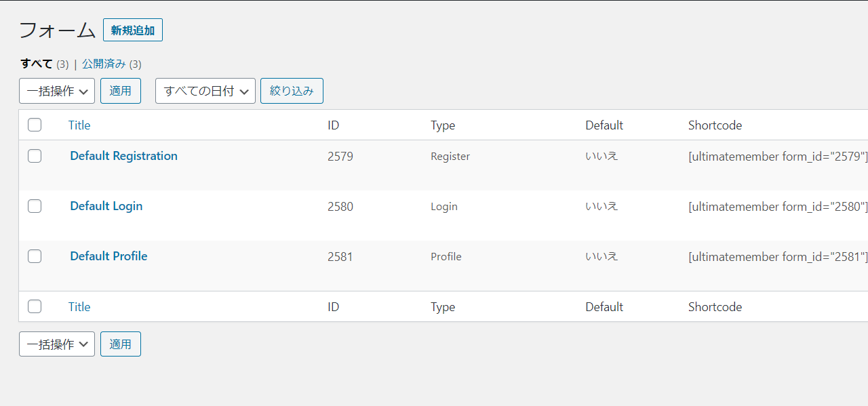Screen dimensions: 868x406
Task: Select the Default Login row checkbox
Action: 35,206
